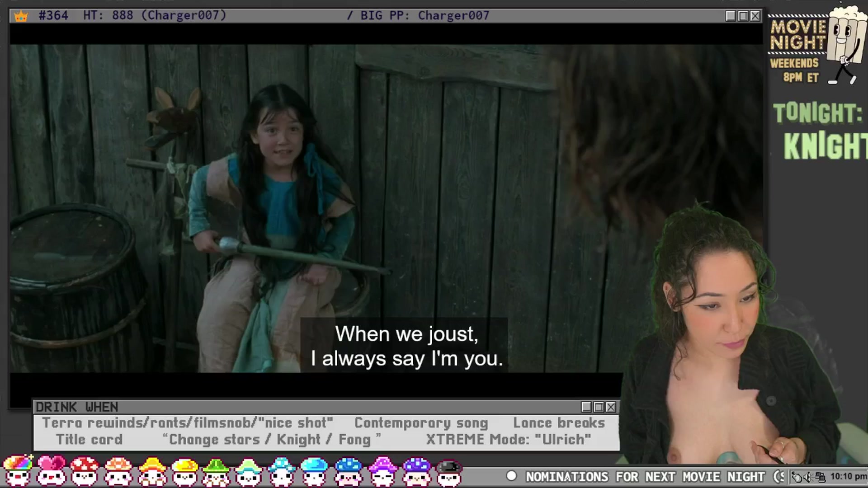Click the "Contemporary song" rule
868x488 pixels.
pyautogui.click(x=421, y=423)
